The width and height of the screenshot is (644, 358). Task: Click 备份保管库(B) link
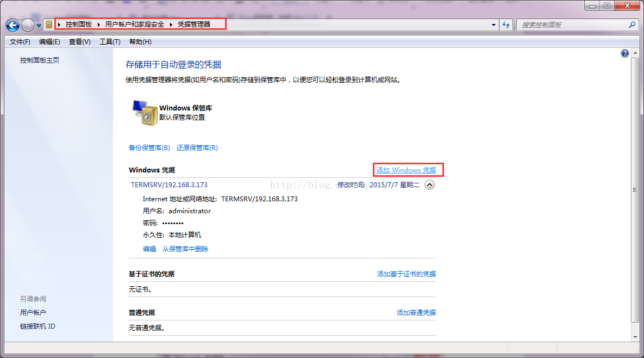149,147
